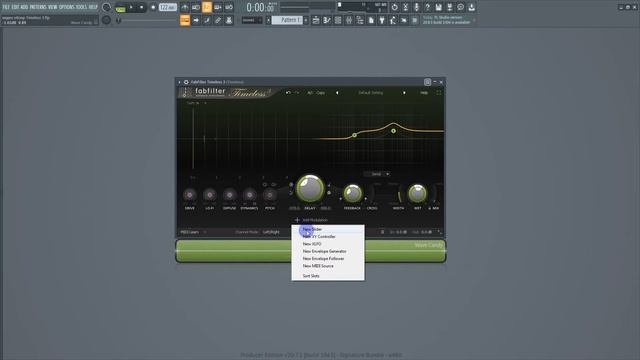Click the plugin detached window icon
This screenshot has width=640, height=360.
pos(427,82)
